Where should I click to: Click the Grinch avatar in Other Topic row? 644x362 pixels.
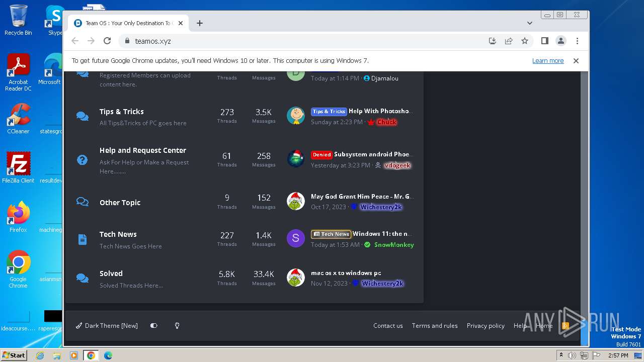(296, 201)
